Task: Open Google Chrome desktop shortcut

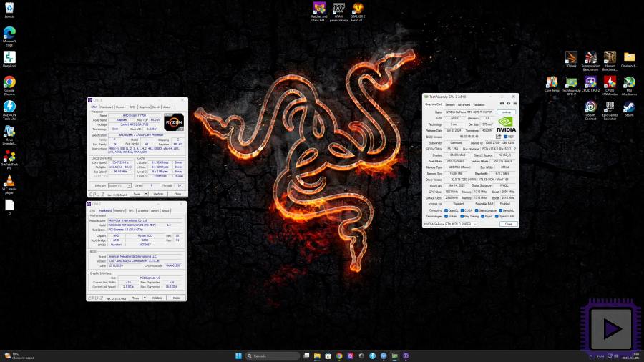Action: point(9,85)
